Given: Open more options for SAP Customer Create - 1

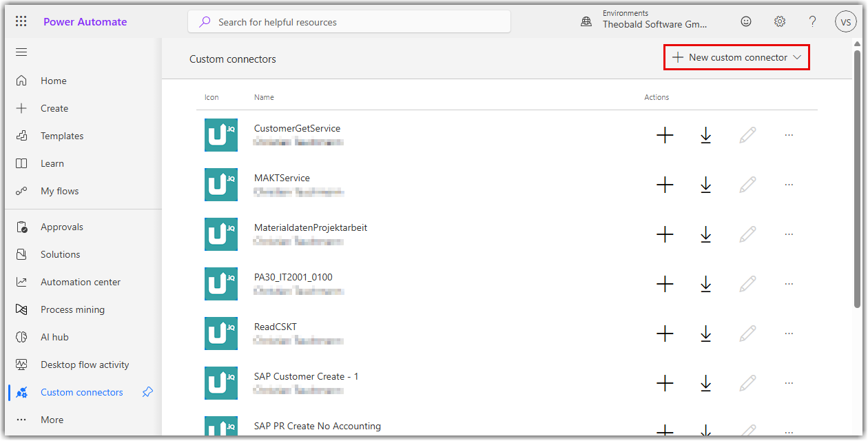Looking at the screenshot, I should pos(789,383).
